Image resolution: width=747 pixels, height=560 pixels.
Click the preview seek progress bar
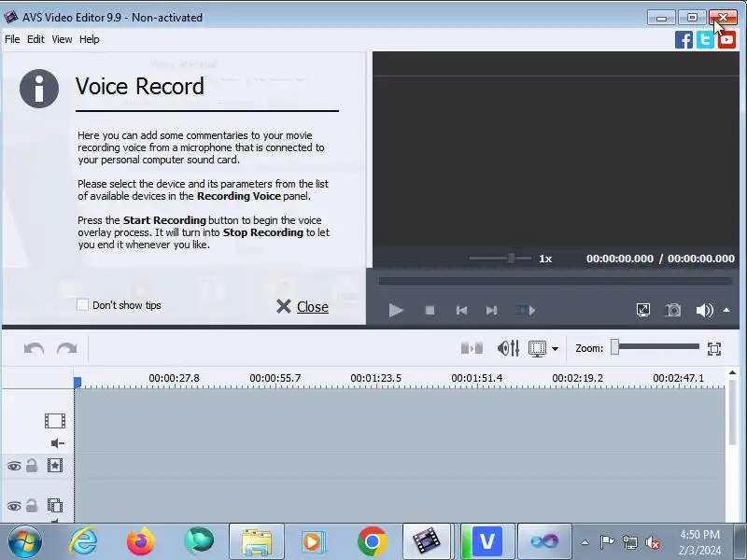(556, 281)
